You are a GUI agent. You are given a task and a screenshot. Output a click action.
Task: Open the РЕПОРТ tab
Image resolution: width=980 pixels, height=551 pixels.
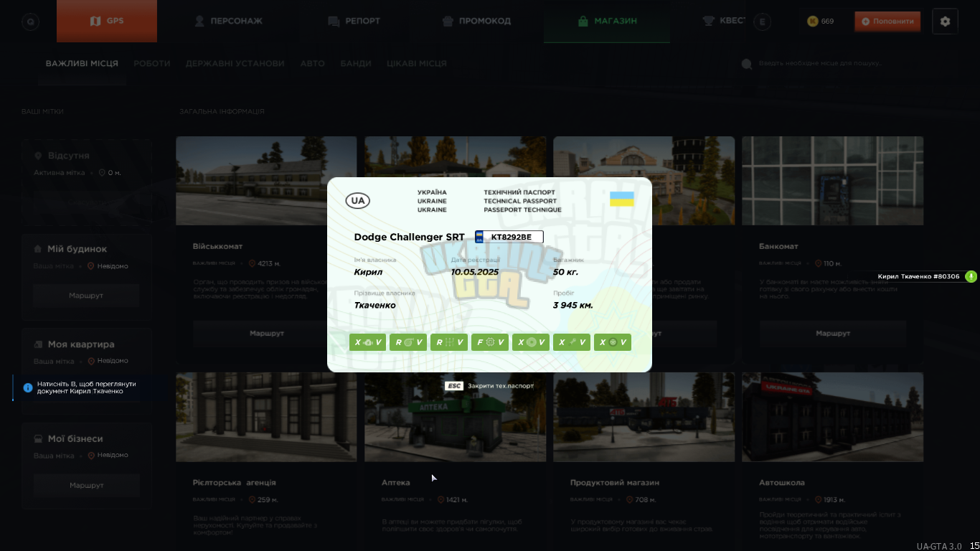(354, 21)
